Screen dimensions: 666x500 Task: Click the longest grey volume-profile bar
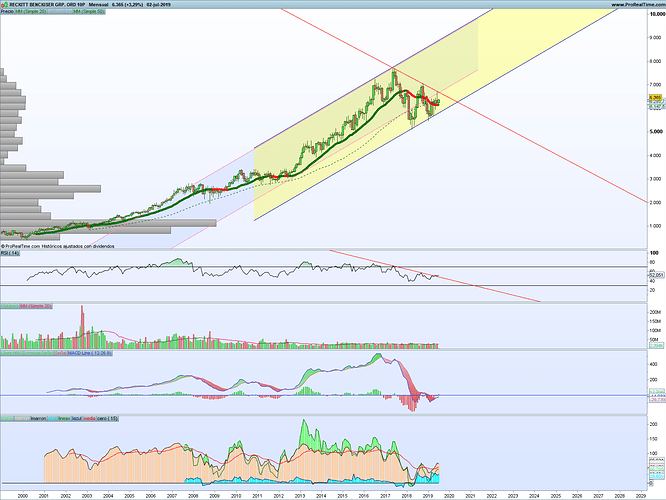click(108, 223)
